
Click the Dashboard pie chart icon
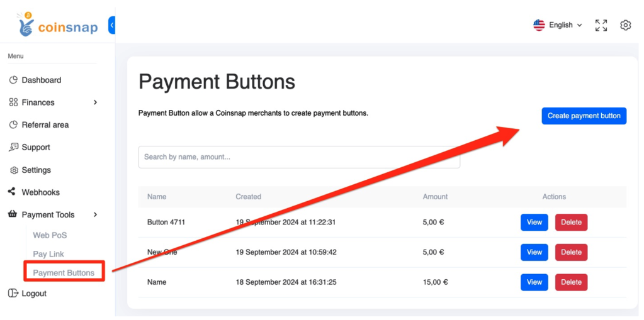14,80
